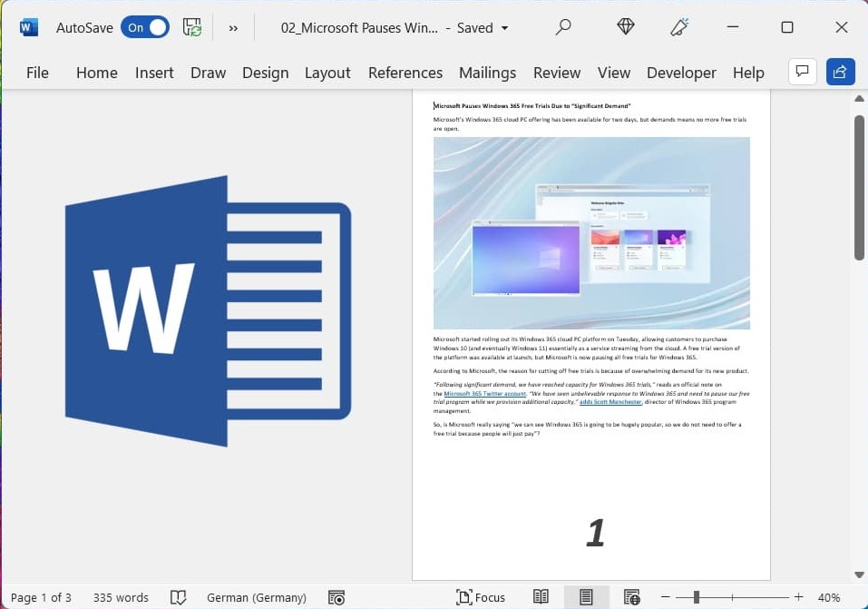Open the References ribbon tab
Image resolution: width=868 pixels, height=609 pixels.
tap(405, 73)
